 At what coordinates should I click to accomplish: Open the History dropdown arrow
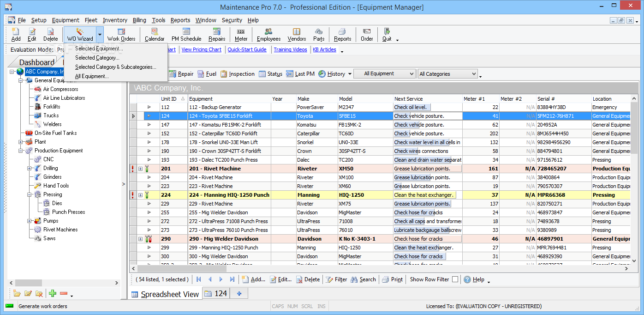point(350,74)
